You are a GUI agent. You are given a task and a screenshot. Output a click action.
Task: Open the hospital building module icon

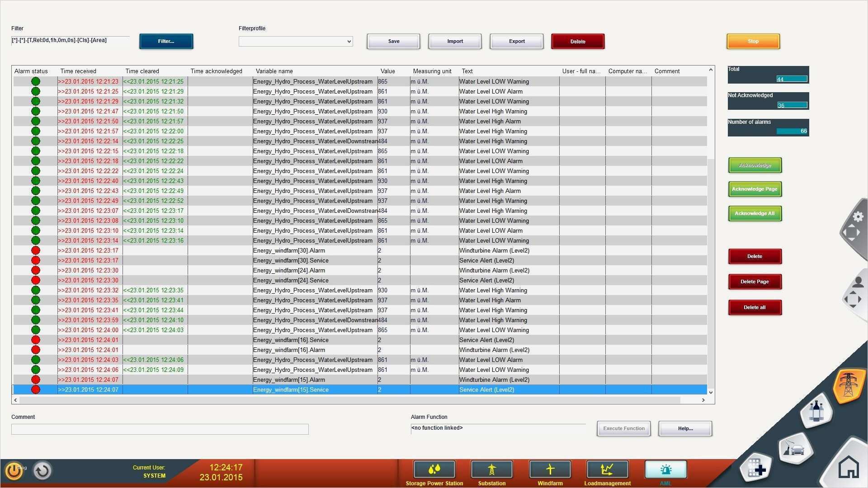[755, 469]
